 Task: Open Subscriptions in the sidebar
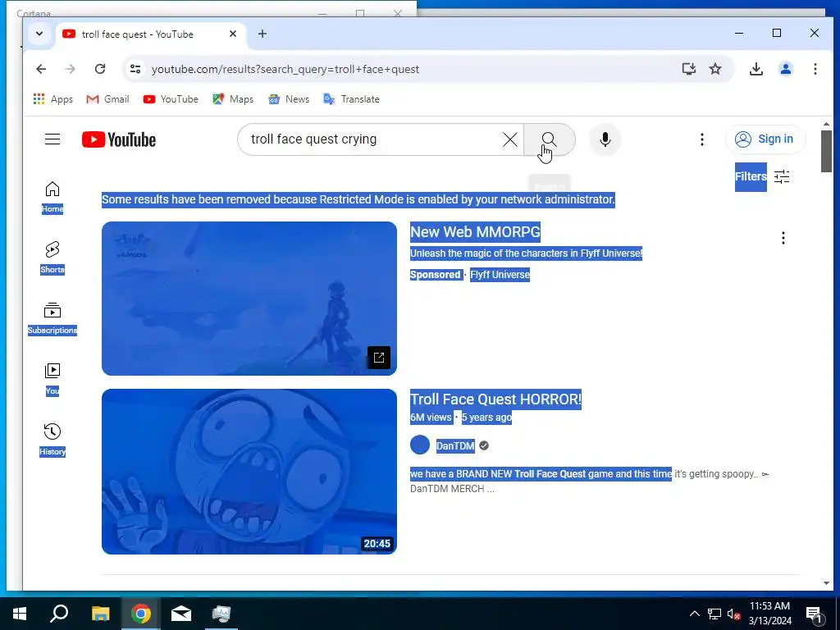52,319
